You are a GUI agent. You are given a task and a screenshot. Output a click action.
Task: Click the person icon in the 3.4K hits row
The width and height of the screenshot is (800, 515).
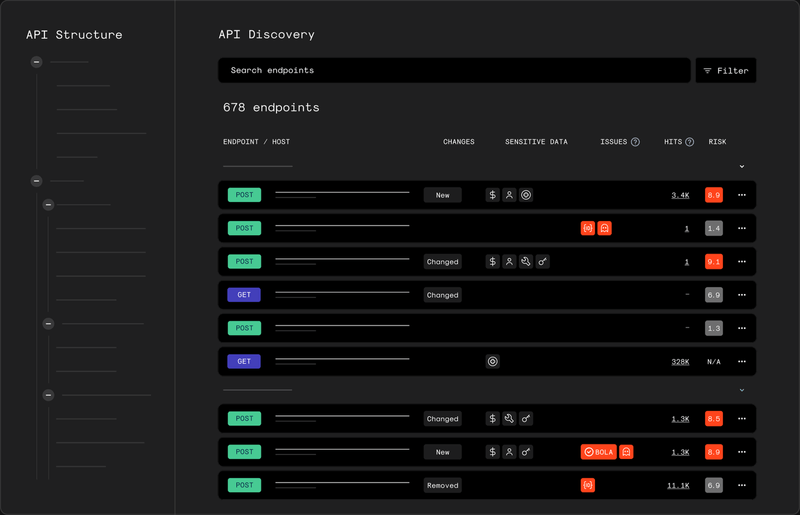509,195
